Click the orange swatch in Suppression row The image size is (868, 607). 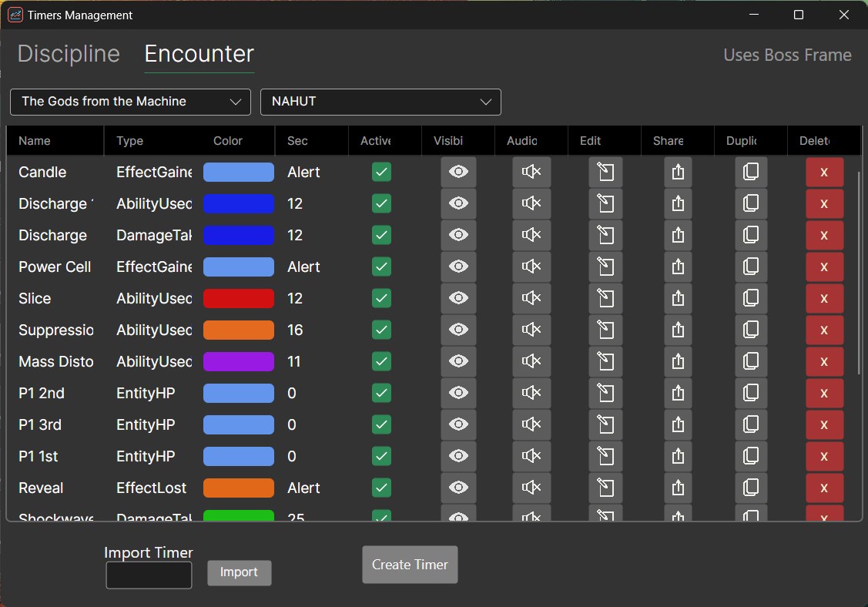pyautogui.click(x=239, y=330)
